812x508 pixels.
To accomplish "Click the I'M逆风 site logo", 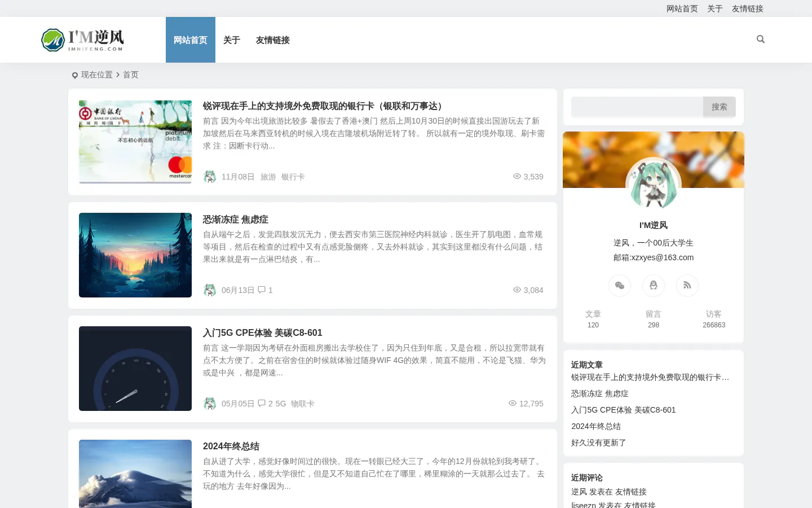I will 83,40.
